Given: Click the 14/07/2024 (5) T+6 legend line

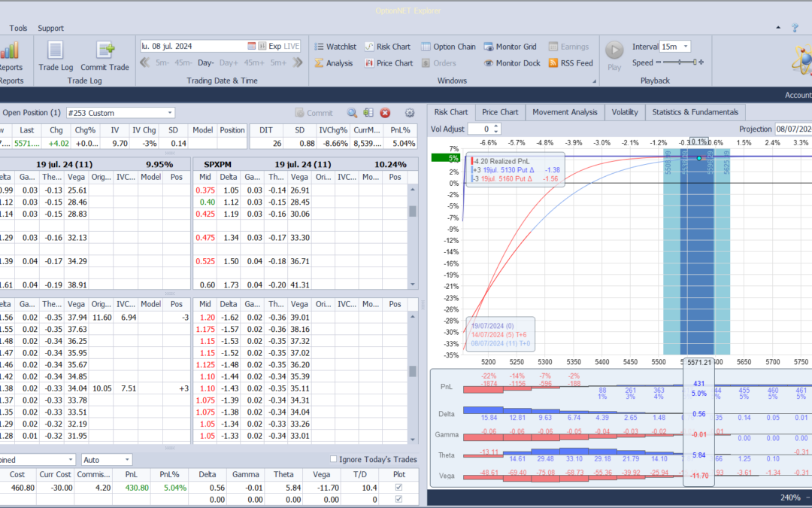Looking at the screenshot, I should pos(498,335).
